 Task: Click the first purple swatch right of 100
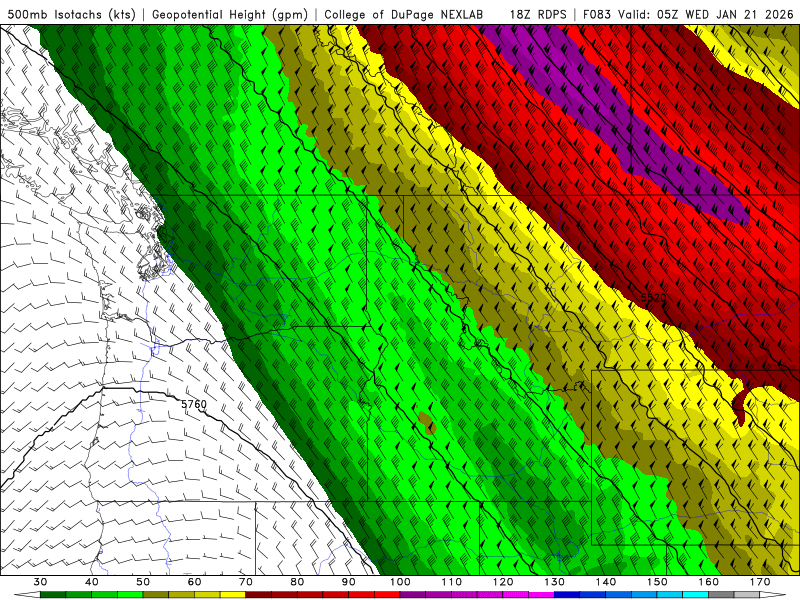413,595
